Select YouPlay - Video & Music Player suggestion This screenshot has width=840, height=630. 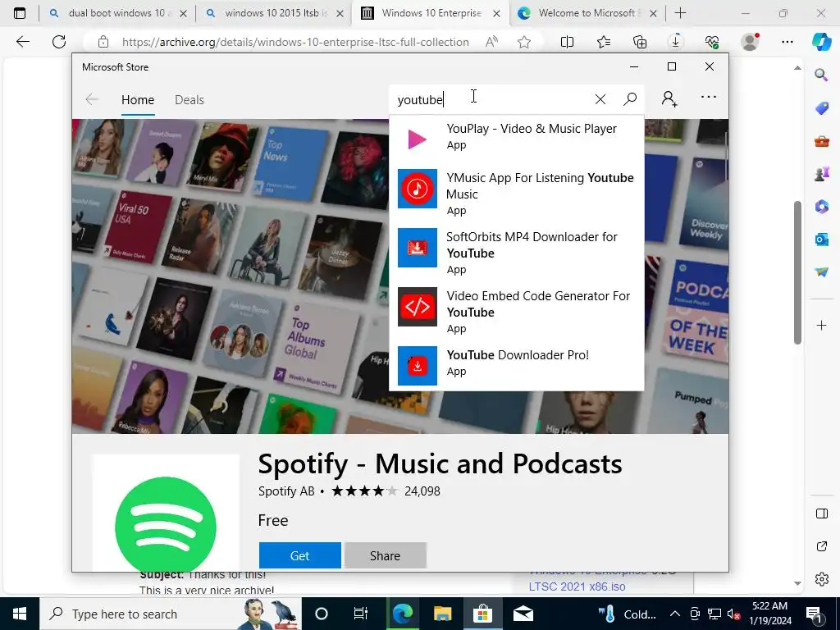coord(517,139)
